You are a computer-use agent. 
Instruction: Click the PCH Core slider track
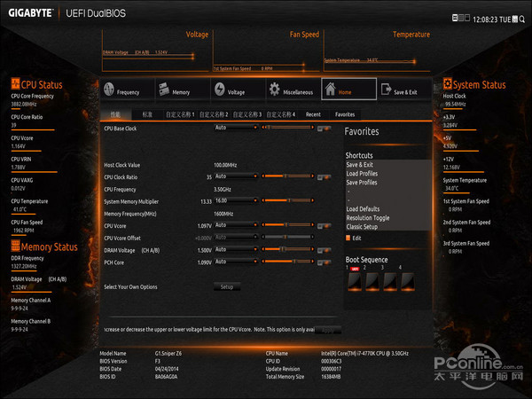point(287,262)
